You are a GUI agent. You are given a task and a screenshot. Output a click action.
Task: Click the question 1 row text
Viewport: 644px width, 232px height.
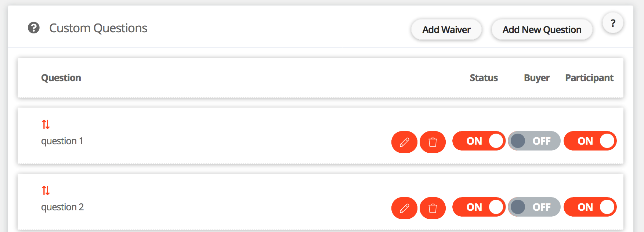[x=62, y=141]
